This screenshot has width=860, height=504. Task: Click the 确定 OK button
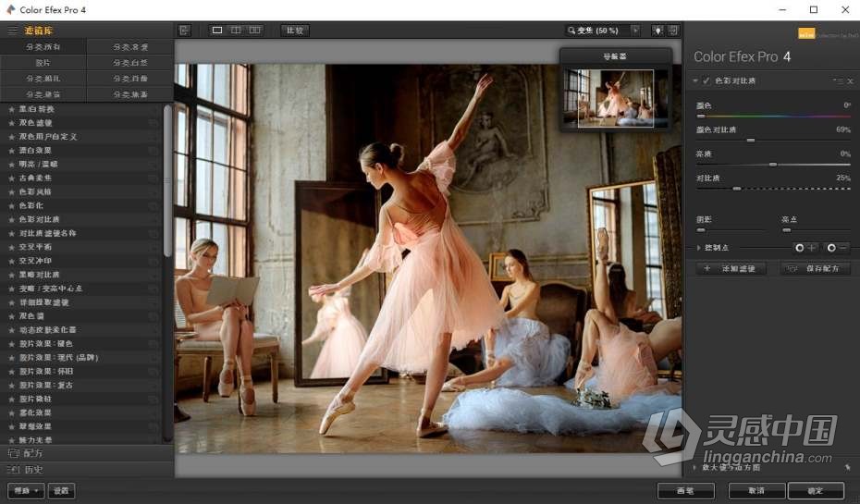click(816, 491)
